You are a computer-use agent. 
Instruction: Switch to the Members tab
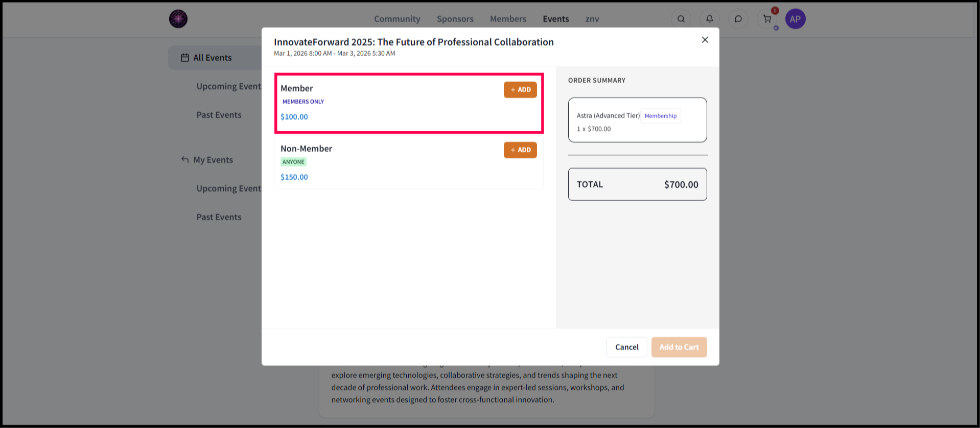508,19
